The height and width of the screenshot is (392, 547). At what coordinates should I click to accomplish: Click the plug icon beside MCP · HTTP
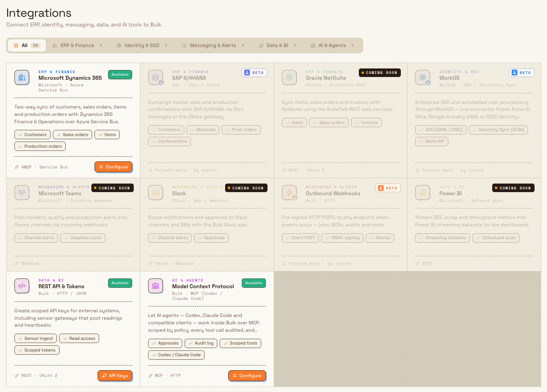pyautogui.click(x=150, y=376)
